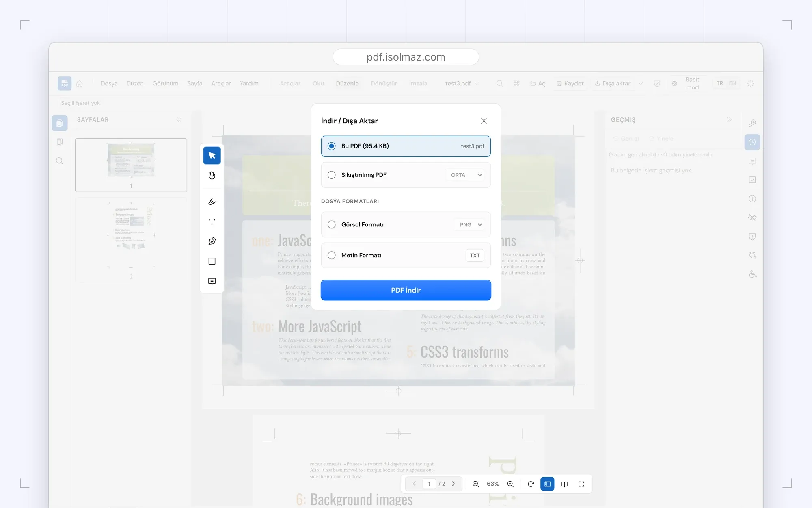Screen dimensions: 812x508
Task: Toggle the hidden-eye visibility icon
Action: coord(752,217)
